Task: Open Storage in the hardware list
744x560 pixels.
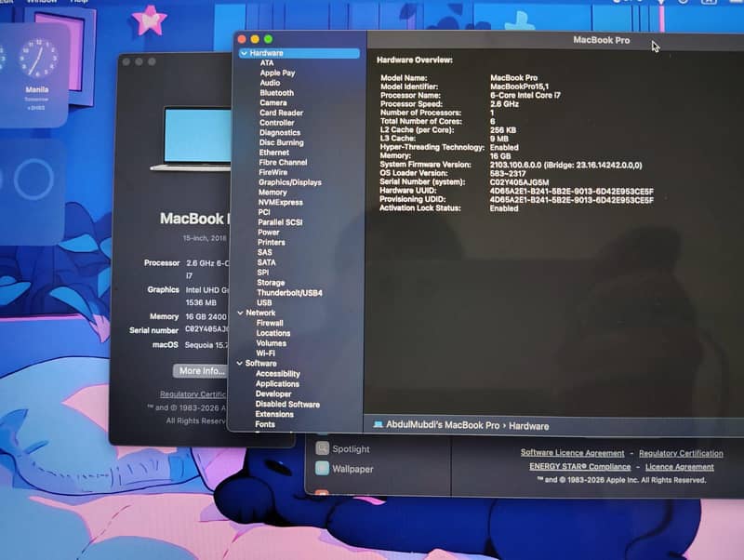Action: point(271,283)
